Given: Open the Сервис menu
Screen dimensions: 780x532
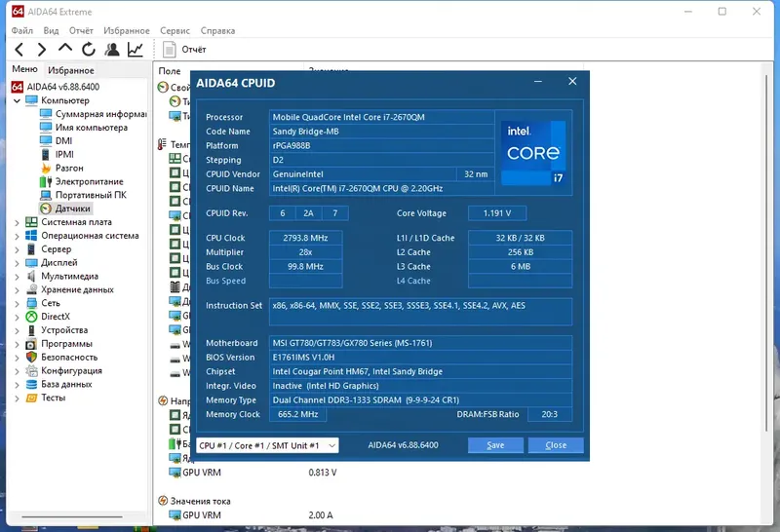Looking at the screenshot, I should click(175, 31).
